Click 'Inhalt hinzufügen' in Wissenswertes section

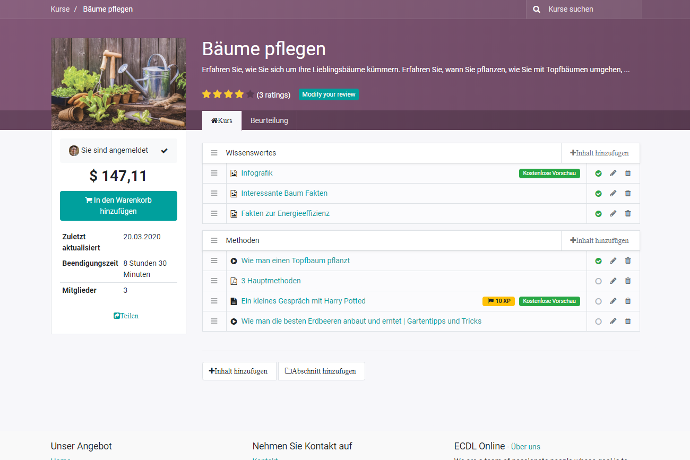pos(600,153)
